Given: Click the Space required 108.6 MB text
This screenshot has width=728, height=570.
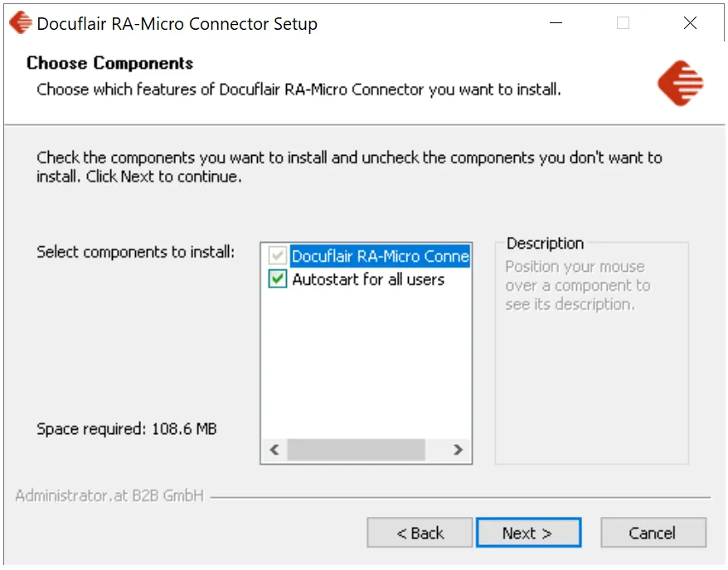Looking at the screenshot, I should (x=127, y=429).
